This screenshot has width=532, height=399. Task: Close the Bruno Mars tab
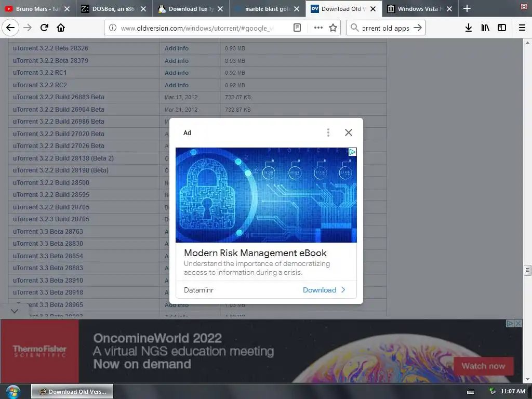[67, 9]
